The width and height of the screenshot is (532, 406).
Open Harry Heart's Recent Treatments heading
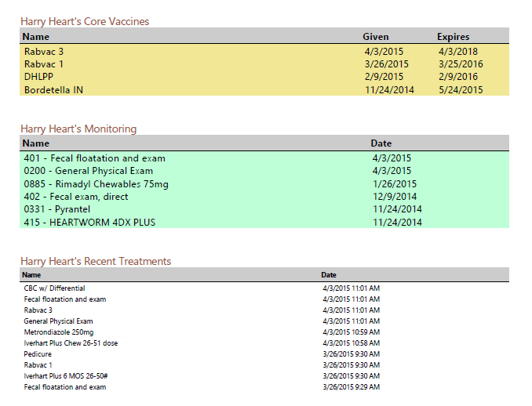click(x=96, y=261)
